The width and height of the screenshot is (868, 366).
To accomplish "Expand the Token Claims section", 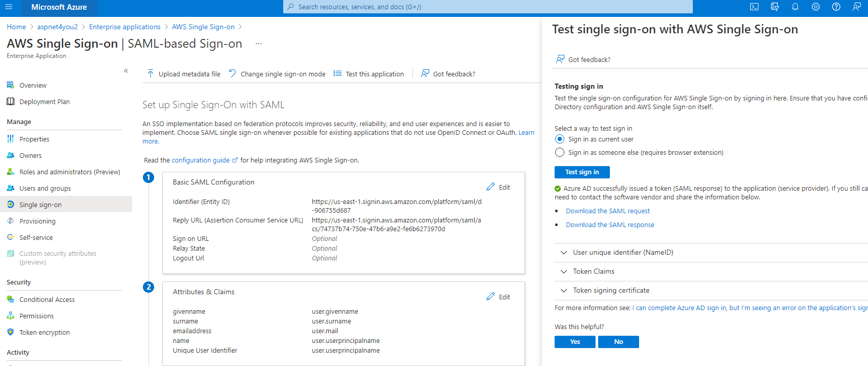I will (711, 272).
